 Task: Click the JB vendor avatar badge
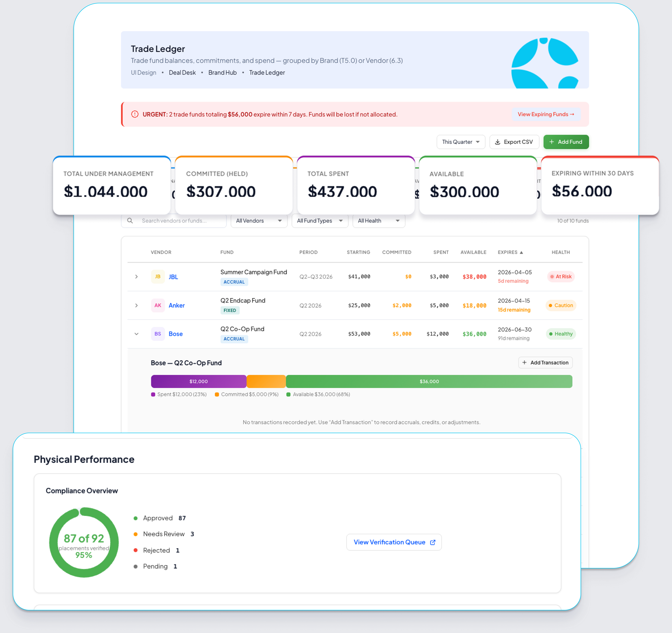tap(158, 277)
